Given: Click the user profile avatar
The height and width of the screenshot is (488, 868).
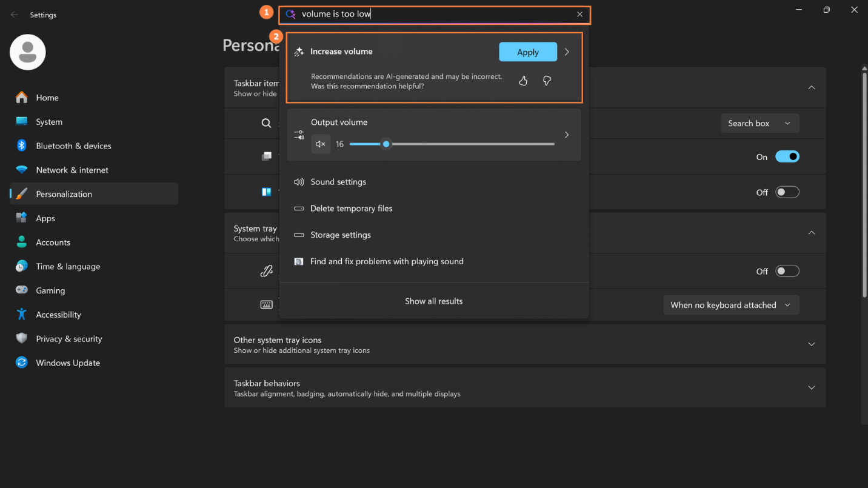Looking at the screenshot, I should point(28,52).
